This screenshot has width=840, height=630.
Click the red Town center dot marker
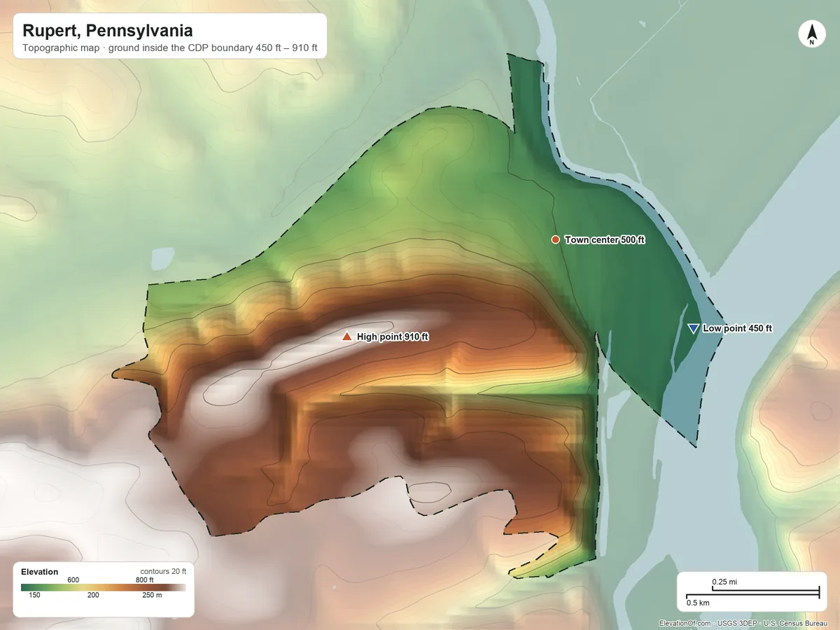click(555, 239)
